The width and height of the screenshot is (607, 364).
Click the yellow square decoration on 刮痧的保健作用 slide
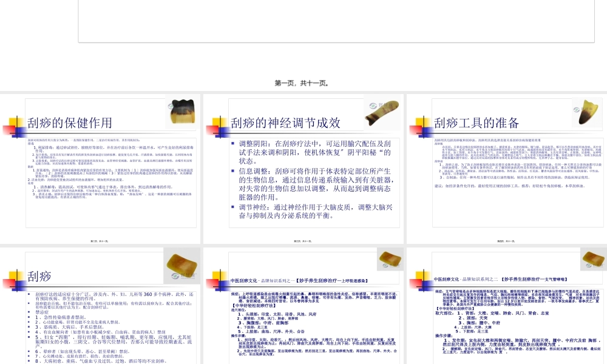pyautogui.click(x=13, y=122)
